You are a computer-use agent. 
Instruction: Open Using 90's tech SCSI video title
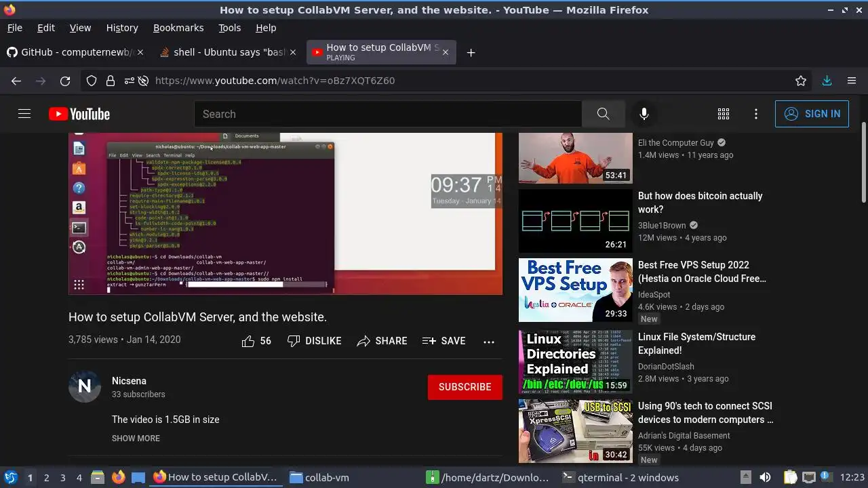pyautogui.click(x=705, y=413)
